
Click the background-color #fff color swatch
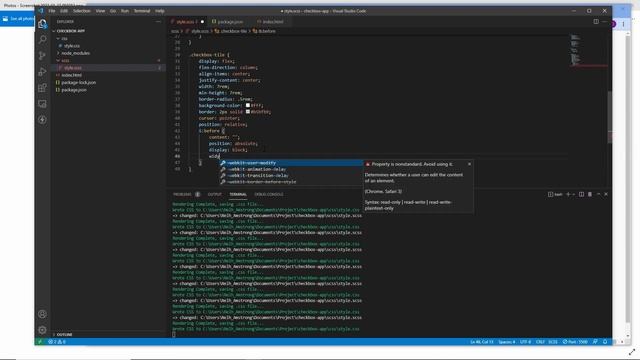click(248, 105)
